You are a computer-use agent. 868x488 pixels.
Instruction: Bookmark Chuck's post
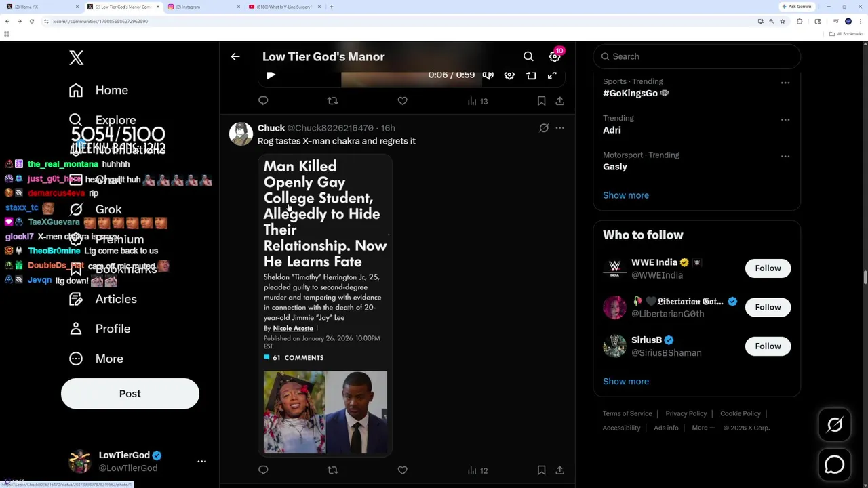[541, 470]
